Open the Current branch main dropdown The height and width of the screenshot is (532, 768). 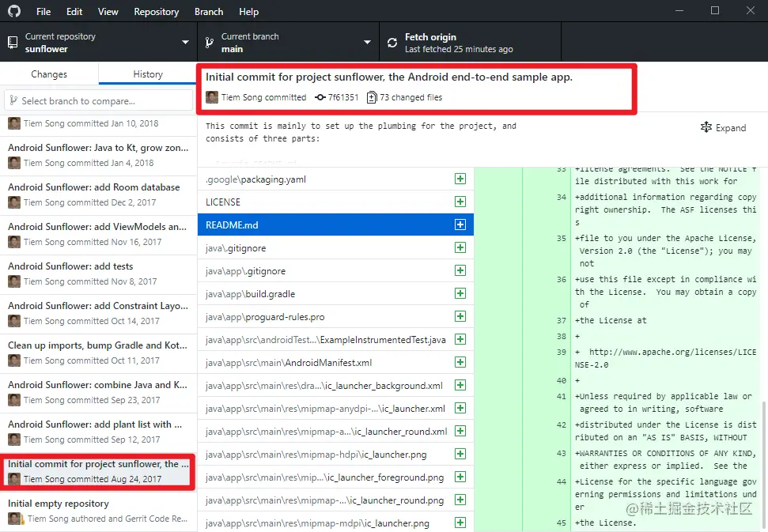pos(288,42)
